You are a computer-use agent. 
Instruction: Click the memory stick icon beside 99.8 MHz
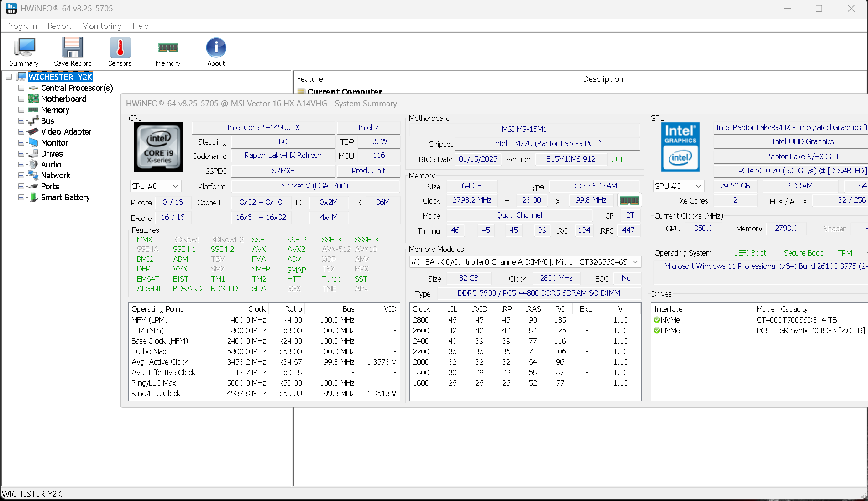[629, 200]
